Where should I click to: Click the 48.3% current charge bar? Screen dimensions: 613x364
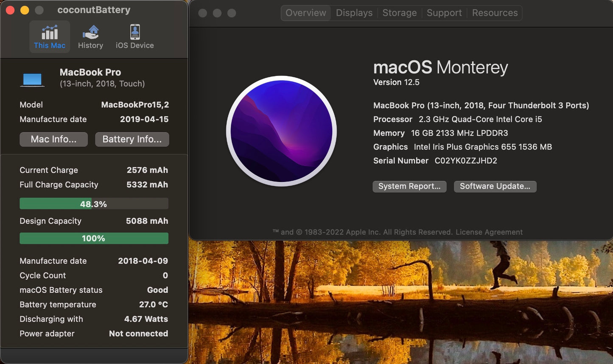[94, 204]
